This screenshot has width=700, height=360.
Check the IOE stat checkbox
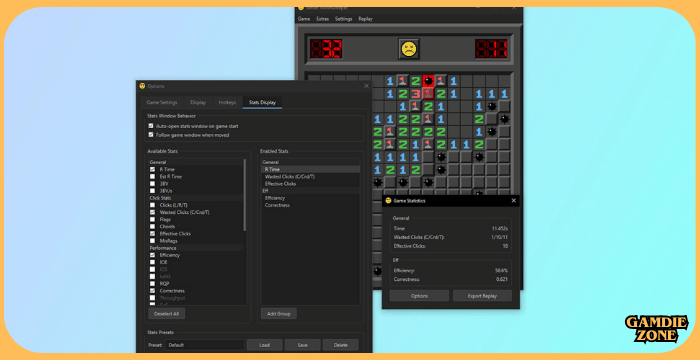point(153,262)
